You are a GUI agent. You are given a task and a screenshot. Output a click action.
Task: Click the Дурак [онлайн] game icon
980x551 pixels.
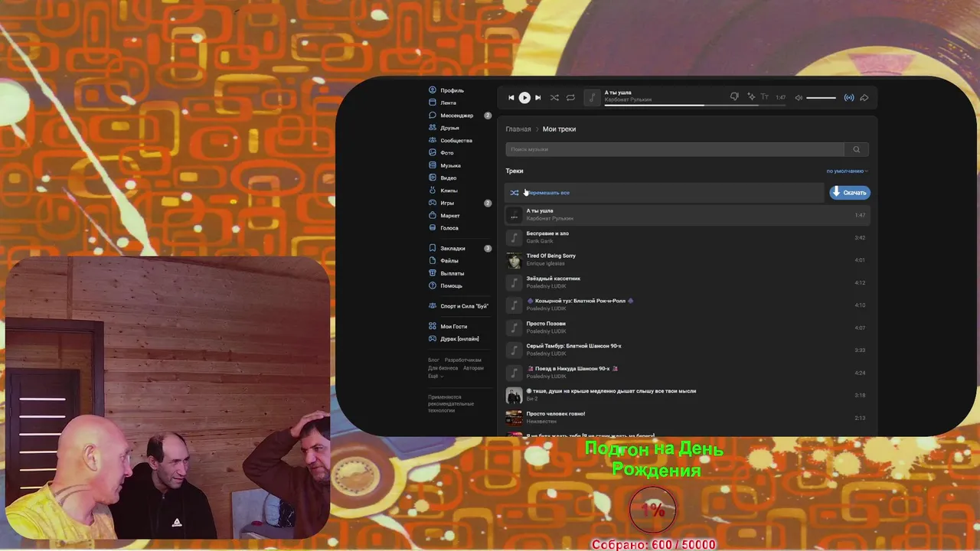tap(433, 338)
